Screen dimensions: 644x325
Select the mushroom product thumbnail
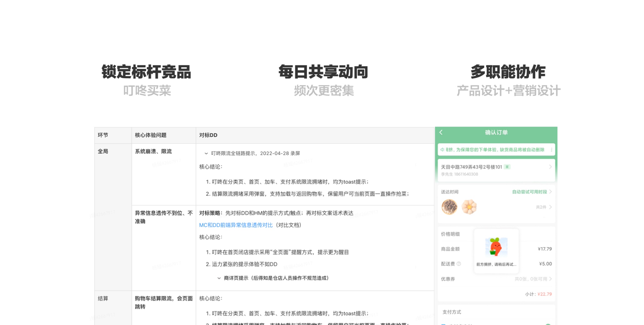[x=449, y=207]
